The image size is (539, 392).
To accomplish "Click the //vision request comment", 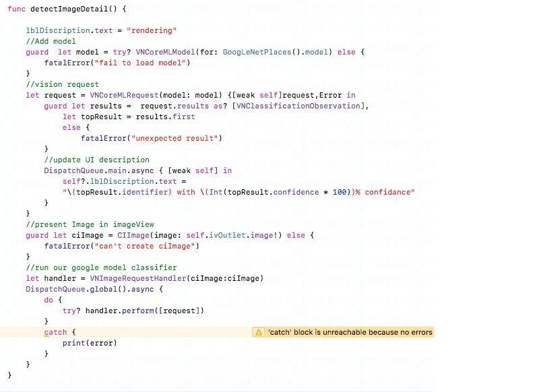I will 62,84.
